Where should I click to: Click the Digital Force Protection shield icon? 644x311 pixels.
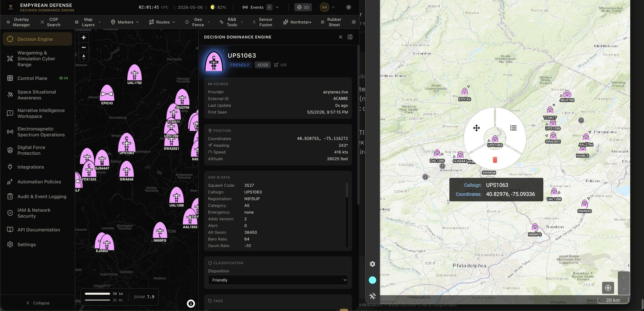(10, 150)
